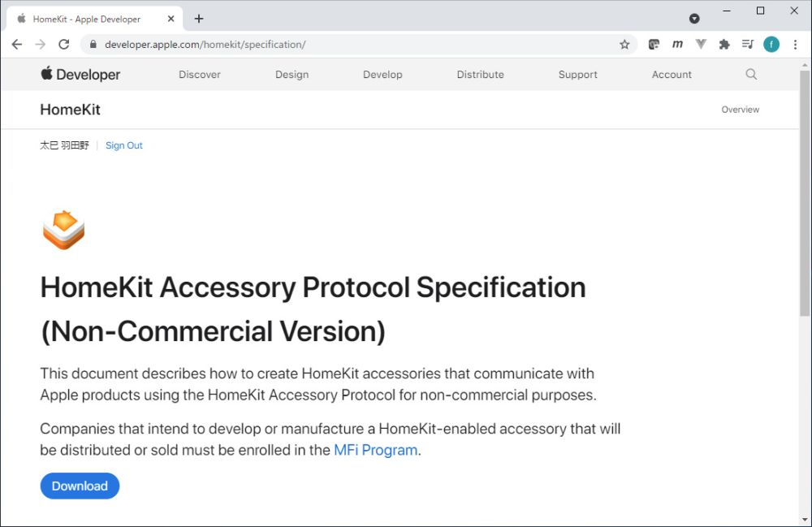Click the Download button
812x527 pixels.
(x=79, y=486)
